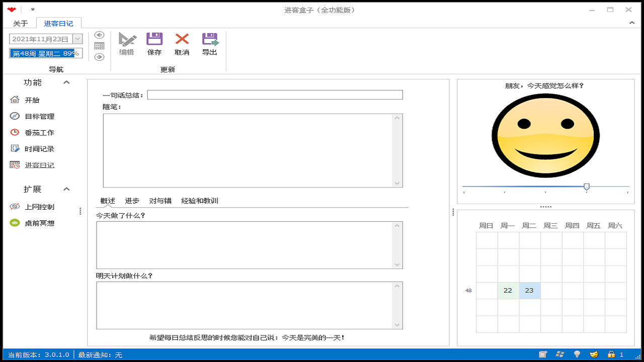Click the lightbulb icon in status bar
The height and width of the screenshot is (362, 644).
coord(577,354)
